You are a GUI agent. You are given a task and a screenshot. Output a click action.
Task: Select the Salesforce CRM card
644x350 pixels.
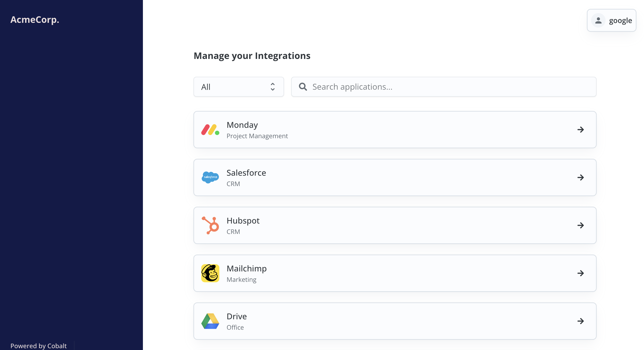coord(395,177)
